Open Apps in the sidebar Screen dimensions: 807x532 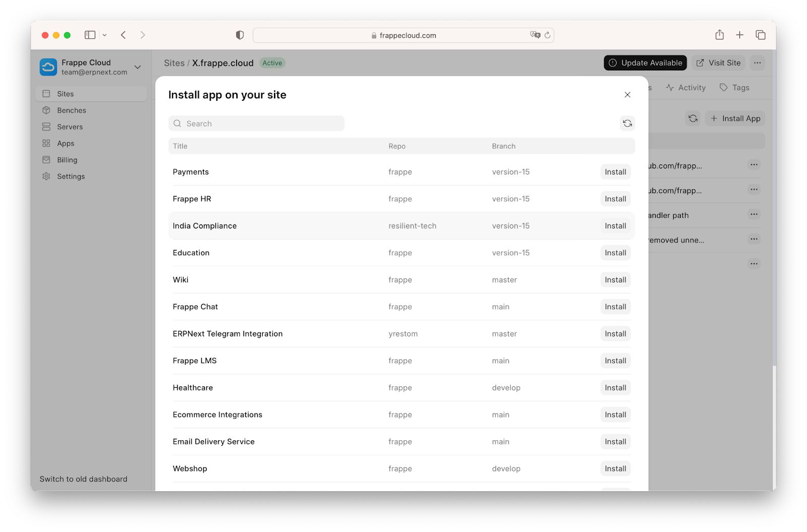point(91,144)
